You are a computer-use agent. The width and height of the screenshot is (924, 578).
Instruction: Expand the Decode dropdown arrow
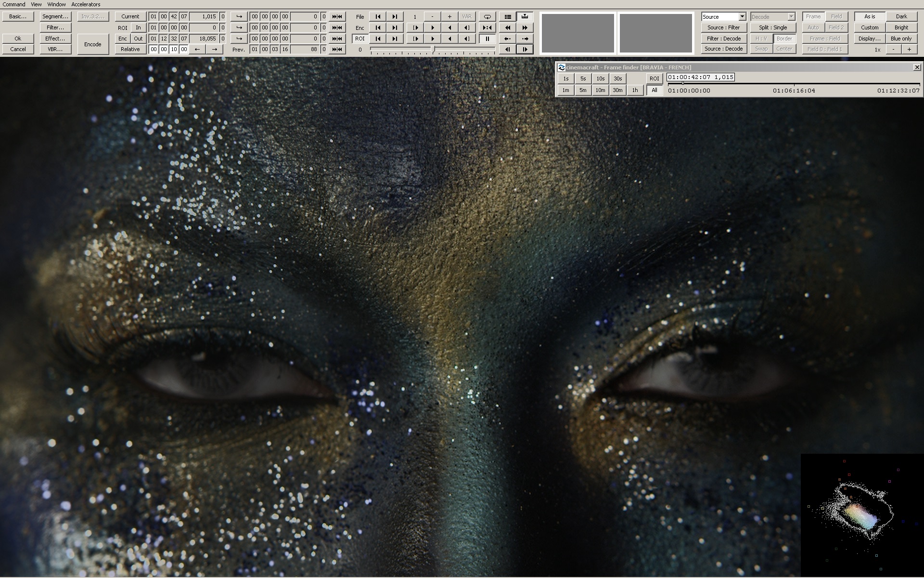791,16
